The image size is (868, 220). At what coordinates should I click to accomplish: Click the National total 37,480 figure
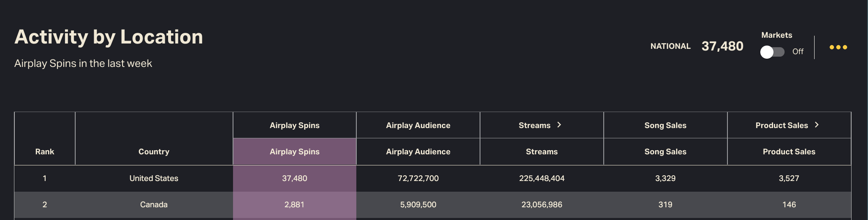[722, 46]
